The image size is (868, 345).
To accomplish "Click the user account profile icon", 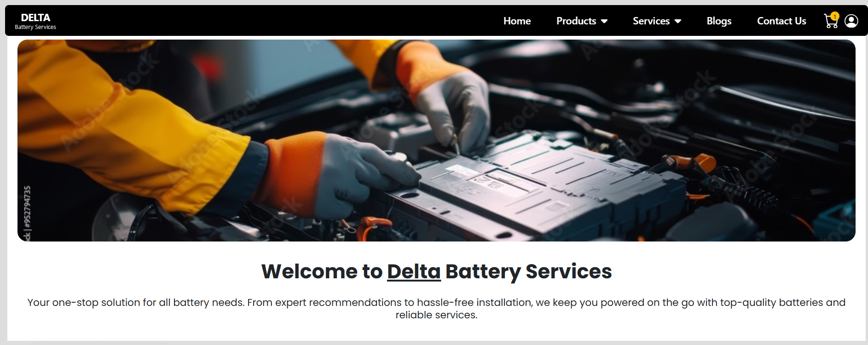I will [x=851, y=21].
